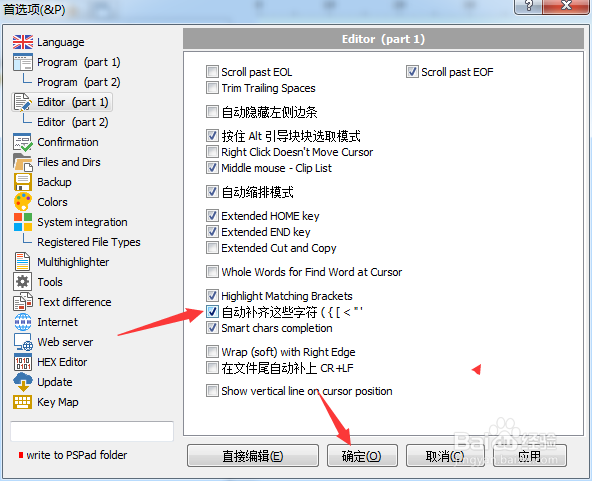Viewport: 592px width, 481px height.
Task: Open the HEX Editor icon
Action: point(23,362)
